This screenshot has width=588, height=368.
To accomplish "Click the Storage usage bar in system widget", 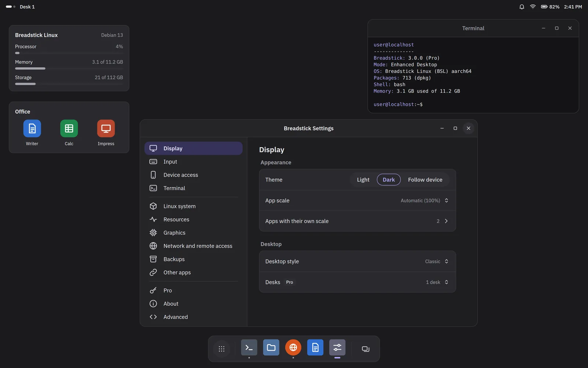I will [x=69, y=84].
